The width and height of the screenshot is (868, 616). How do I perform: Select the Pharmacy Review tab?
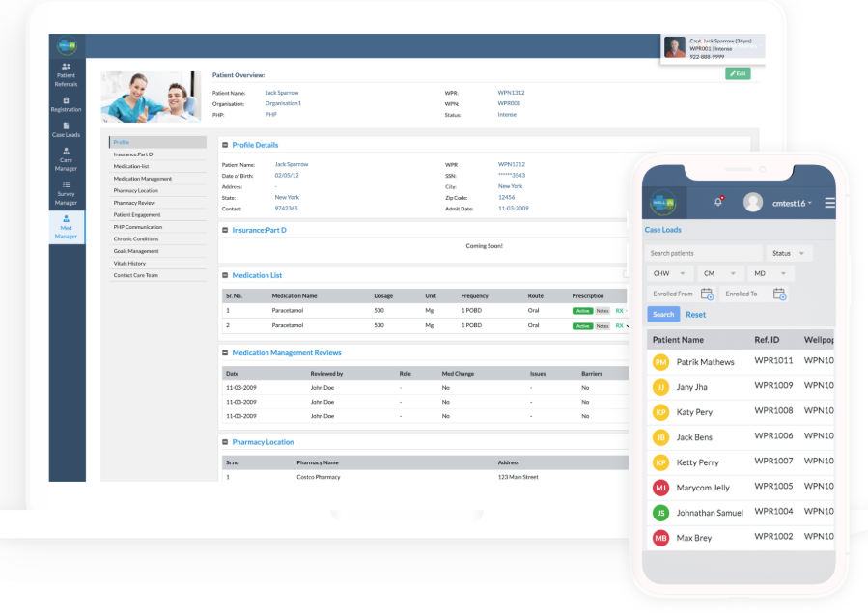(x=134, y=203)
